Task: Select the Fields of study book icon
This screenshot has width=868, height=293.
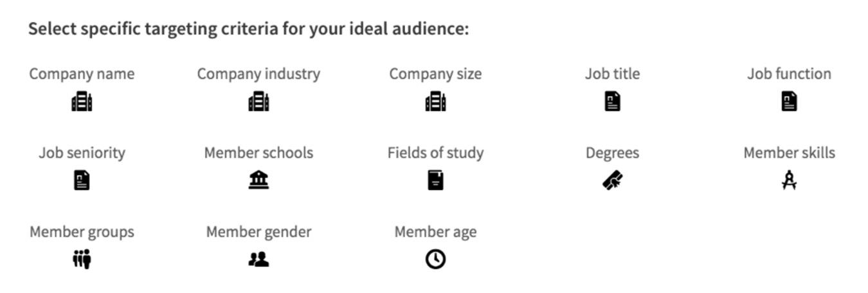Action: tap(435, 180)
